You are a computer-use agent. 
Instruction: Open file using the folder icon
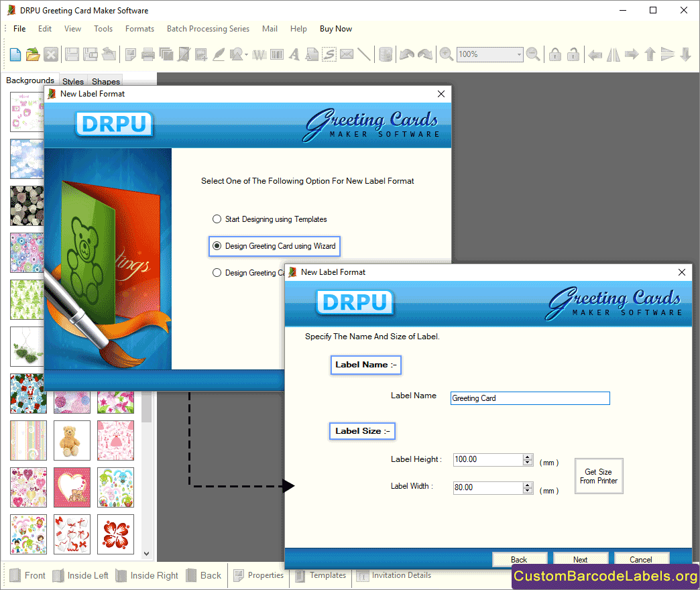[33, 54]
